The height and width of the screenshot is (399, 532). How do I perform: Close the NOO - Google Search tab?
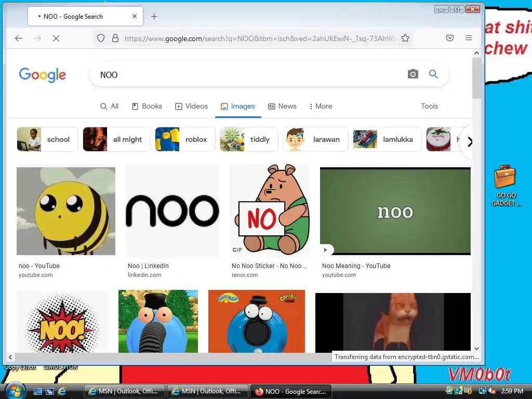tap(135, 16)
